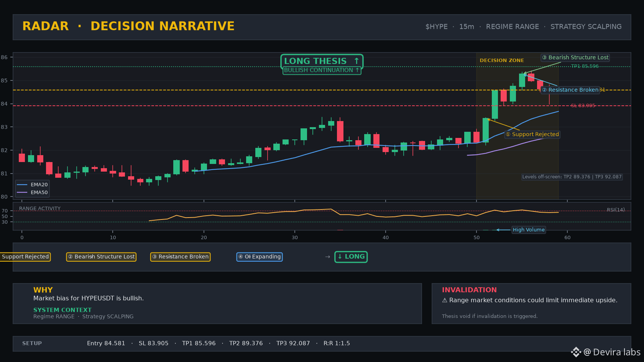Click 'Range market conditions could limit immediate upside.'
The width and height of the screenshot is (644, 362).
coord(533,300)
